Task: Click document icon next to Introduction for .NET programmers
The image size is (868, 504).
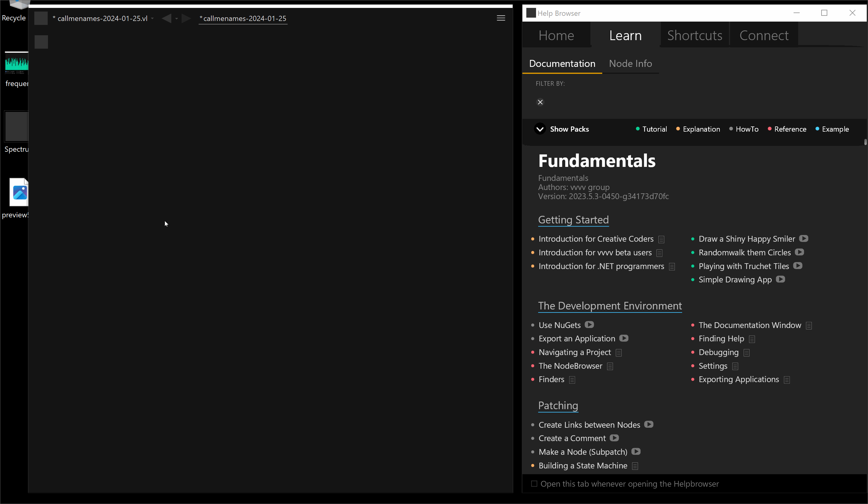Action: click(672, 267)
